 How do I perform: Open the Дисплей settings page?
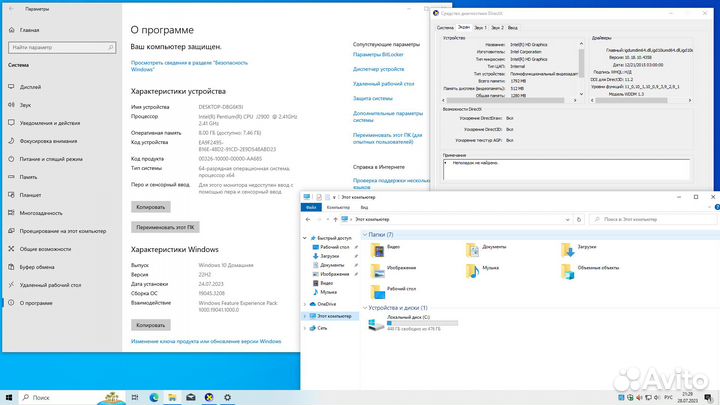pos(31,86)
